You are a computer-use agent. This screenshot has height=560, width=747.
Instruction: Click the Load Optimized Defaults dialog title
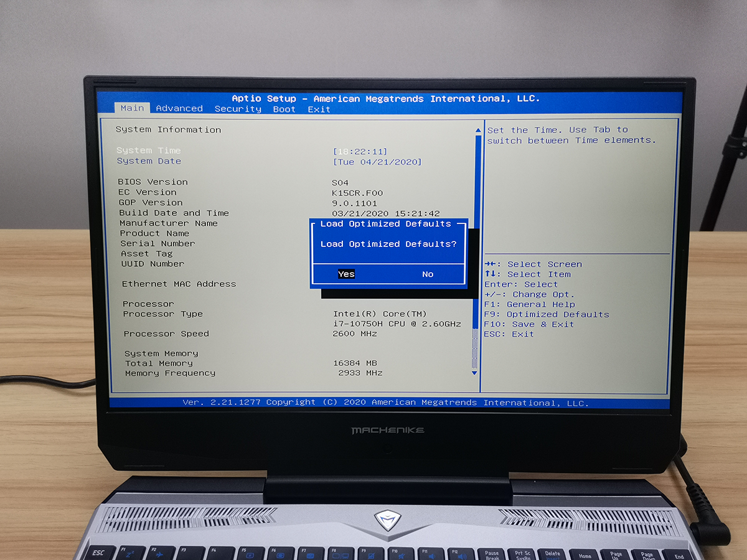tap(385, 224)
